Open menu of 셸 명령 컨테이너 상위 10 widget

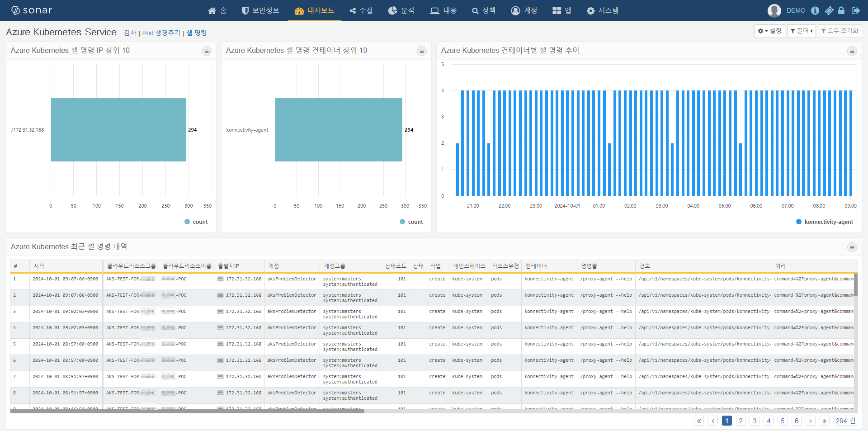pos(422,51)
